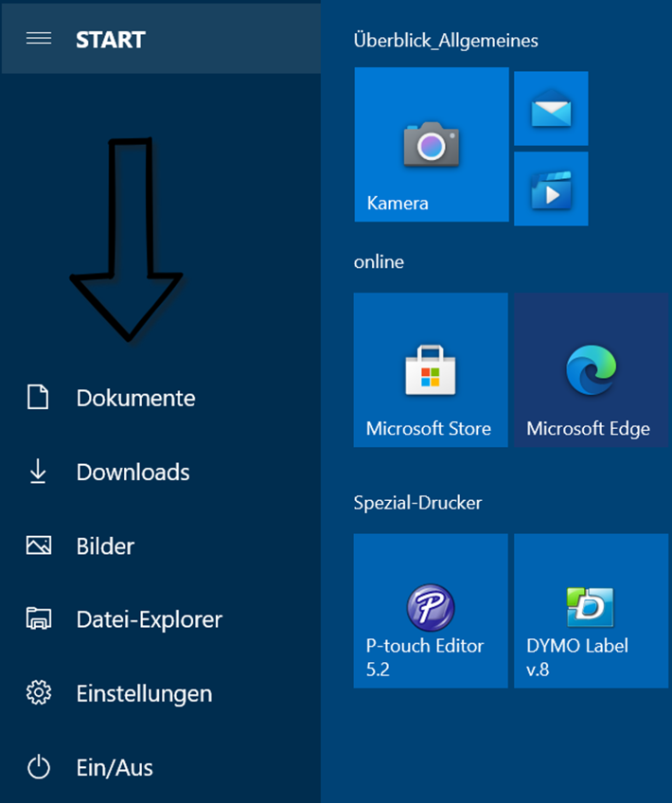Image resolution: width=672 pixels, height=804 pixels.
Task: Launch the Mail envelope tile
Action: [x=551, y=109]
